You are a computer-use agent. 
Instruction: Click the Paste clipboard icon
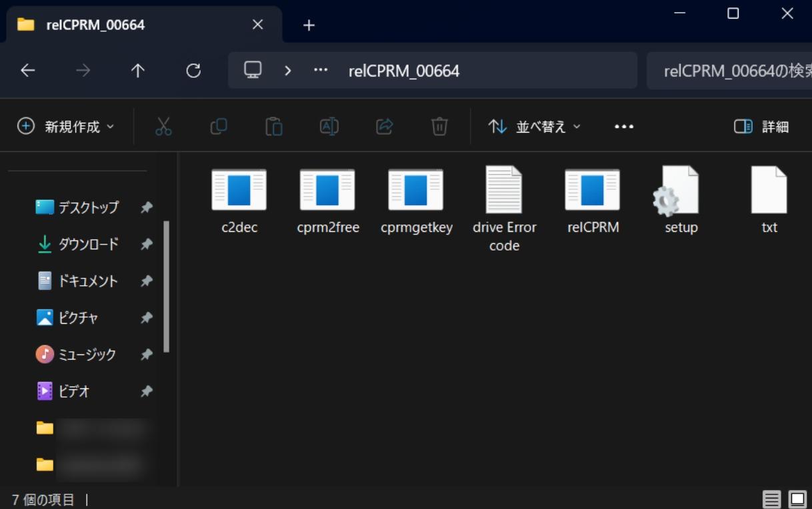[274, 127]
